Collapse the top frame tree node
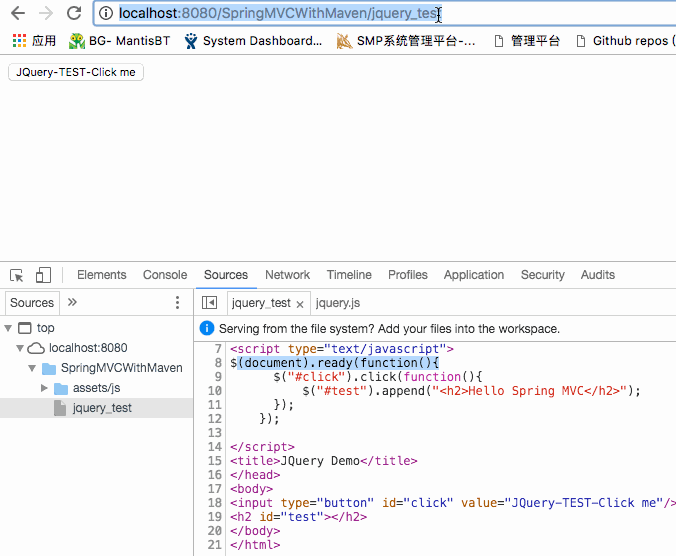The height and width of the screenshot is (556, 676). (x=8, y=328)
